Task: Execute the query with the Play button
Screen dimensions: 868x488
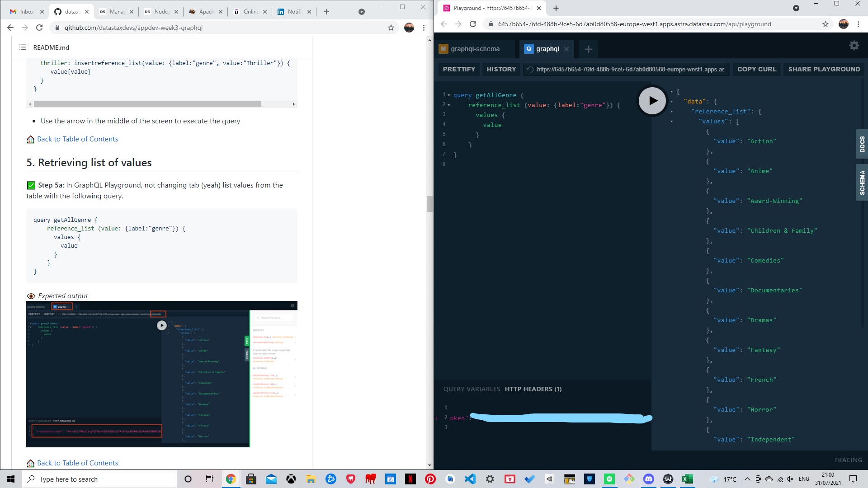Action: click(x=652, y=100)
